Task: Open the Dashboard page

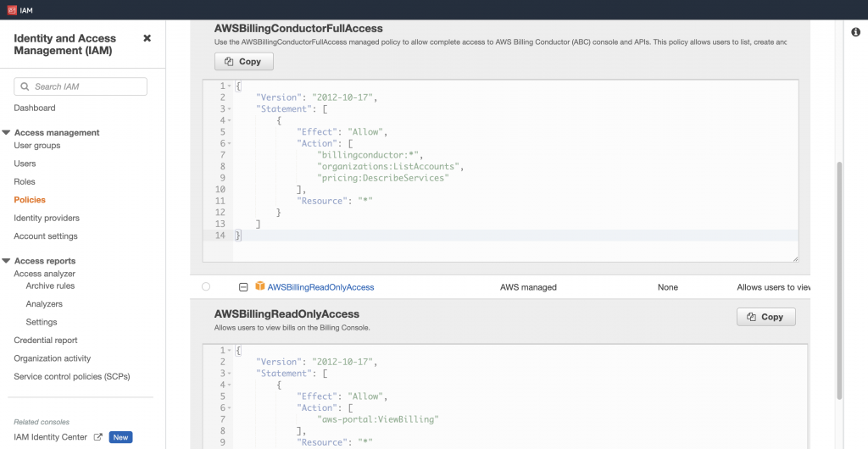Action: 34,108
